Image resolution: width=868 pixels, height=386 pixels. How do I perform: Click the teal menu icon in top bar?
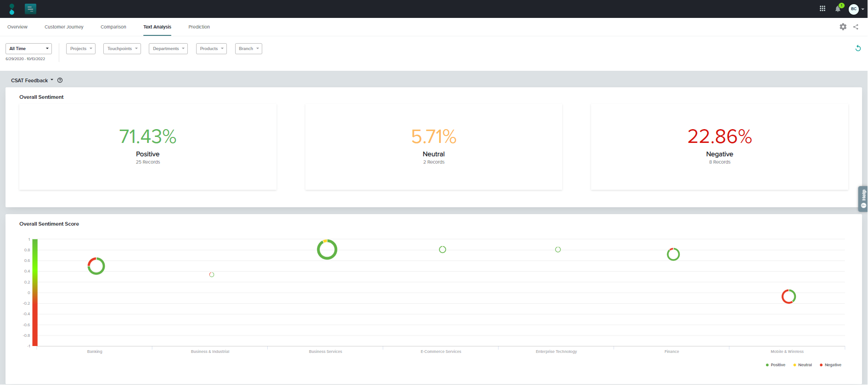pos(30,9)
